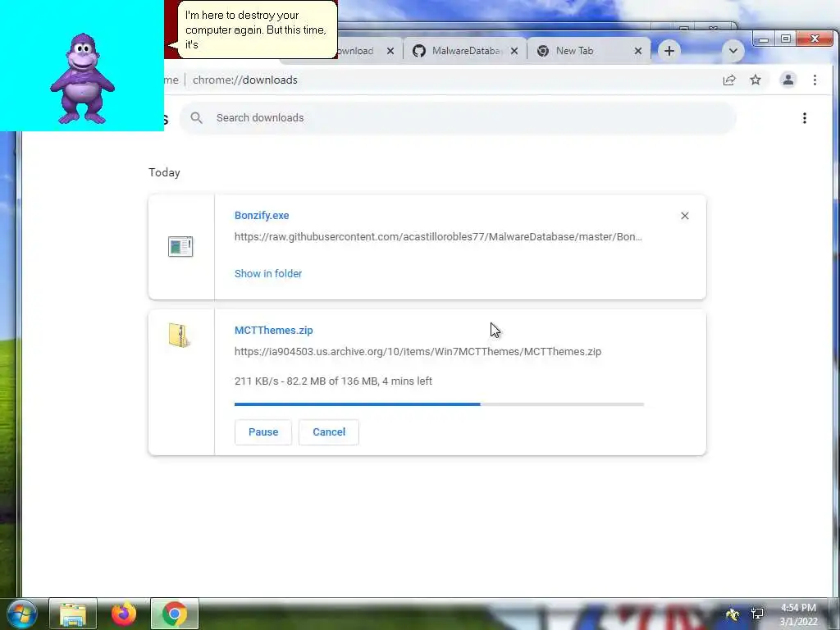Click the MCTThemes.zip download progress bar

click(440, 404)
